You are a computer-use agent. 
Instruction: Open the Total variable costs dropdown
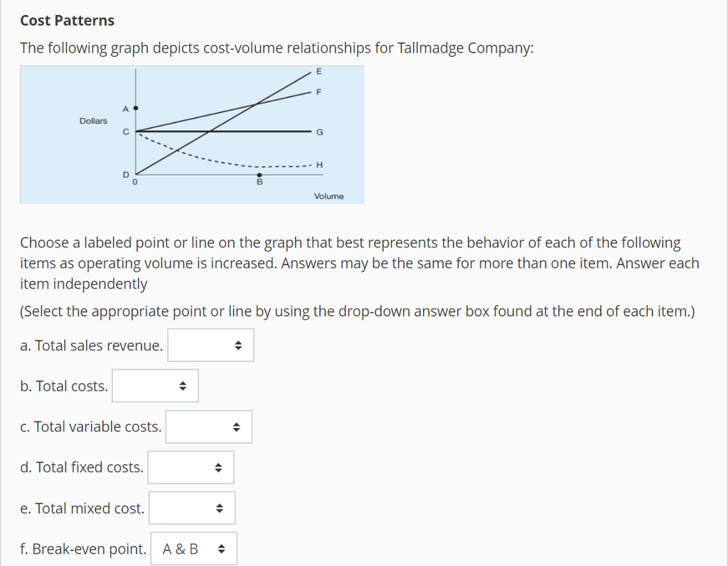point(208,427)
